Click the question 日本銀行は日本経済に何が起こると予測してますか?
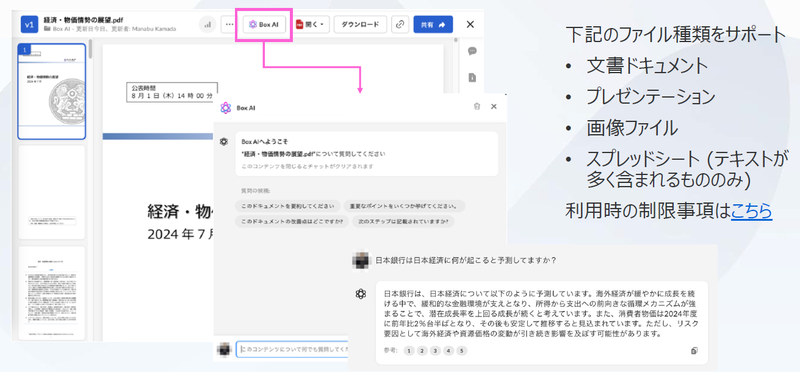The height and width of the screenshot is (372, 800). [465, 260]
